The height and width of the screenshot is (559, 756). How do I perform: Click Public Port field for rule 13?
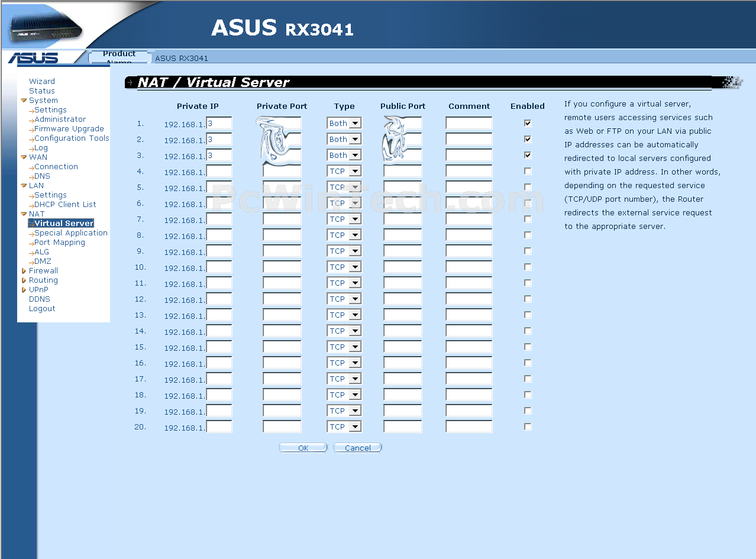click(403, 315)
